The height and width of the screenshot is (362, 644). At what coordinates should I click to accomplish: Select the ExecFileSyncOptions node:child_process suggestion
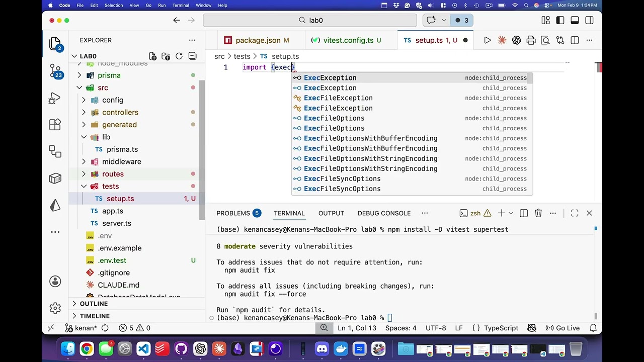[x=412, y=178]
